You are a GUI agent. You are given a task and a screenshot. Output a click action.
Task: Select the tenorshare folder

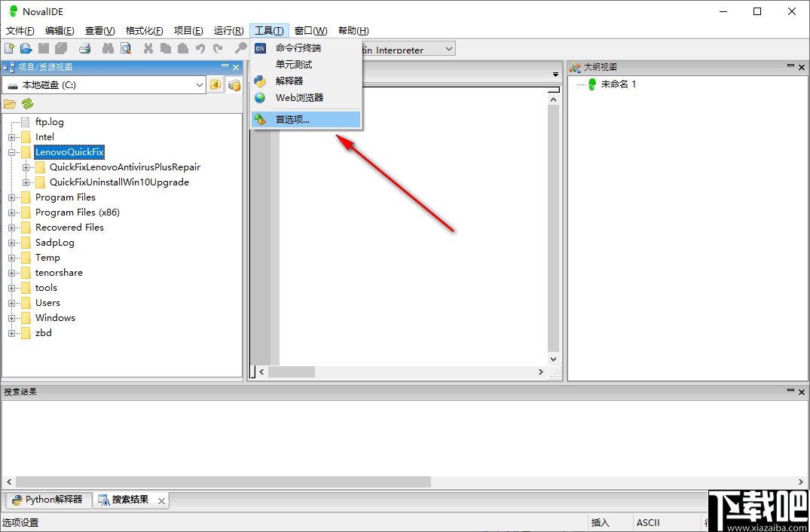pos(59,273)
